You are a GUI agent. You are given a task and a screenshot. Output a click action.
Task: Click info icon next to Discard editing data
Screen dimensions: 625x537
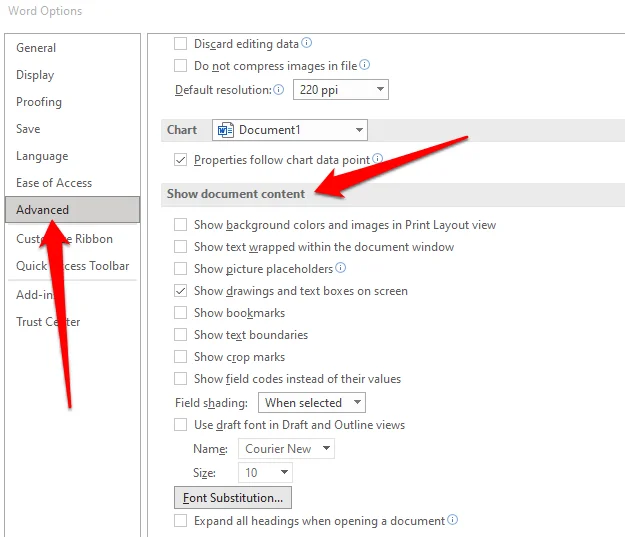click(x=306, y=43)
